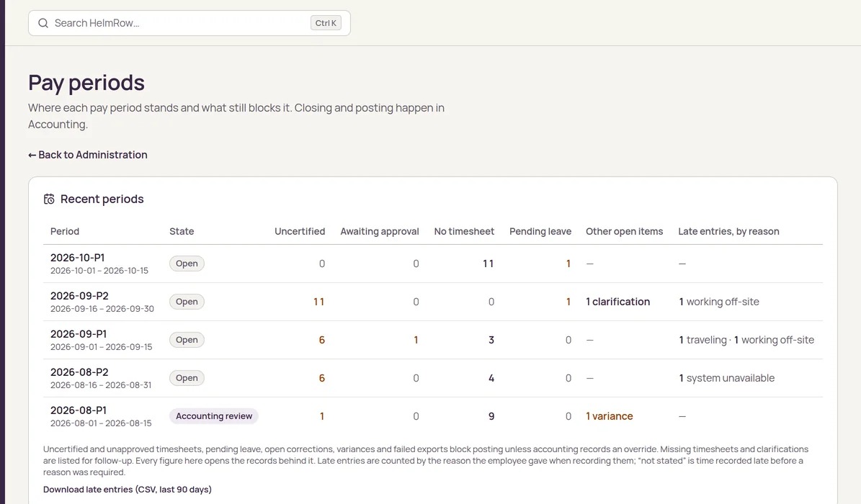The image size is (861, 504).
Task: Click the Recent periods calendar icon
Action: 49,199
